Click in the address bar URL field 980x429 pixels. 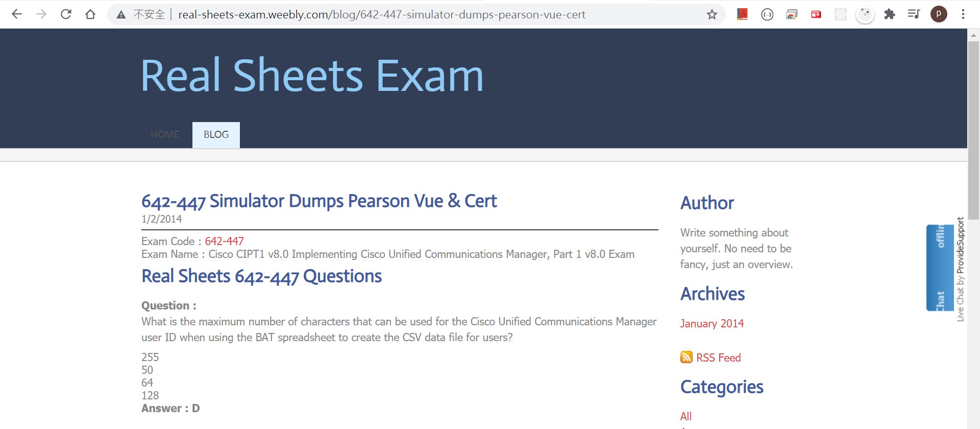(382, 14)
